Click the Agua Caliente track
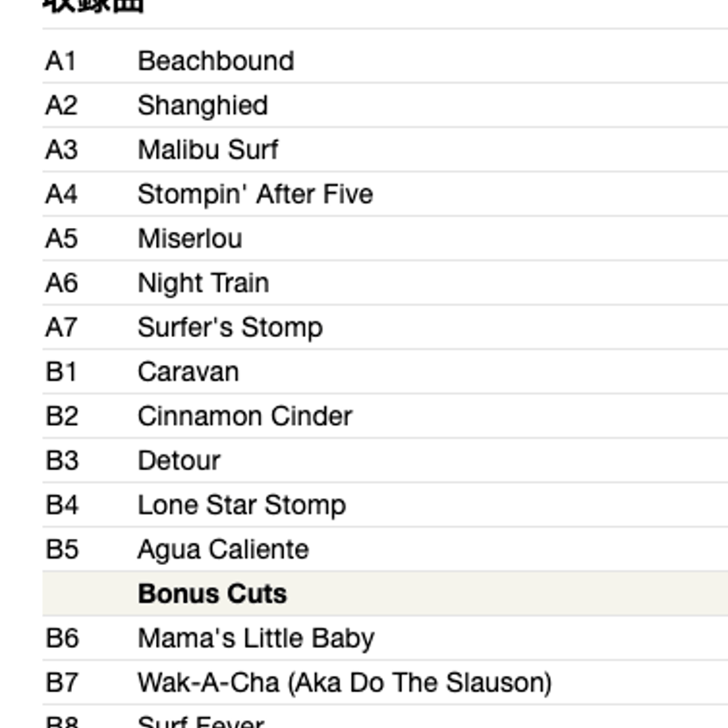Viewport: 728px width, 728px height. 223,550
